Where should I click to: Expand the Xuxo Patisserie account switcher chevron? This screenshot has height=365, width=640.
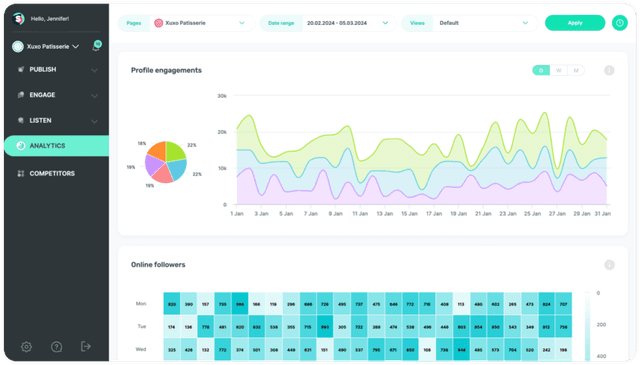pos(76,47)
